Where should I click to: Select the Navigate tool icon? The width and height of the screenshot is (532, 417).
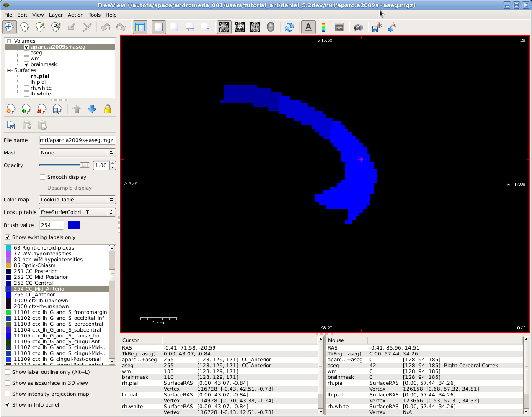tap(9, 27)
